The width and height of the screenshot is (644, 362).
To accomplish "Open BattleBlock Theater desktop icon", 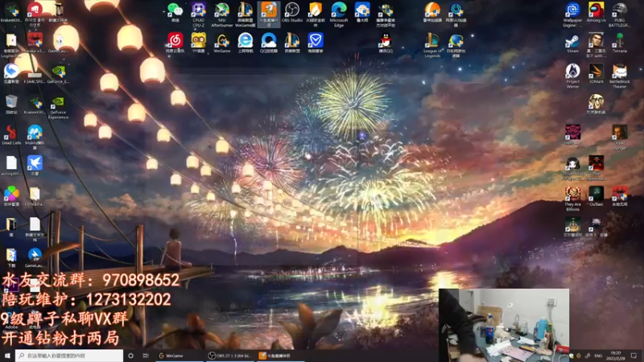I will point(619,76).
